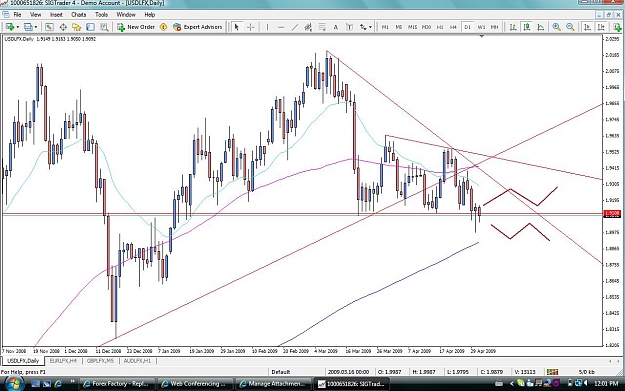This screenshot has width=625, height=391.
Task: Click Internet Explorer quick launch icon
Action: point(58,384)
